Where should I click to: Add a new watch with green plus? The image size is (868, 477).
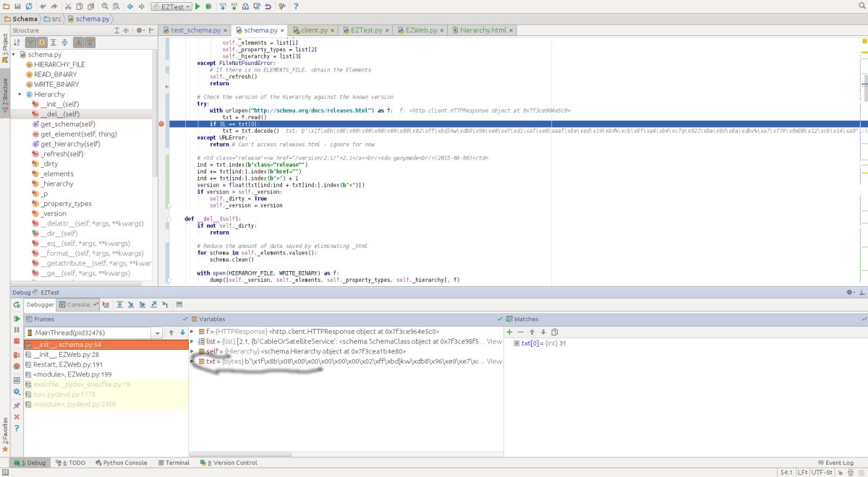pyautogui.click(x=510, y=332)
